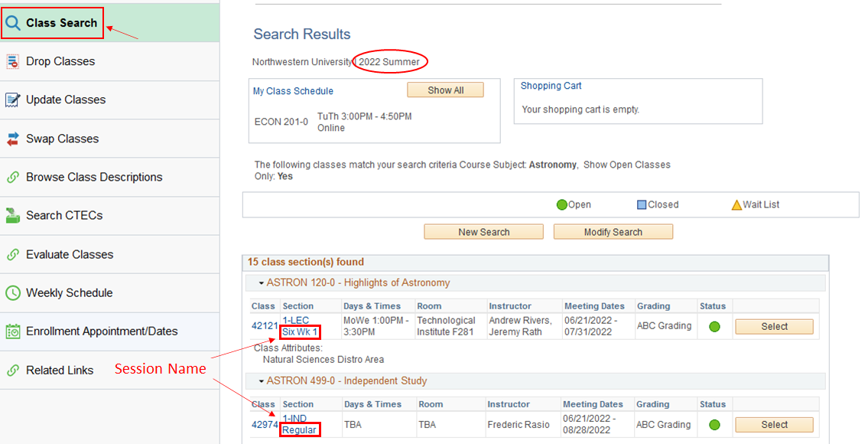This screenshot has width=868, height=444.
Task: Click the Regular session link
Action: pos(300,430)
